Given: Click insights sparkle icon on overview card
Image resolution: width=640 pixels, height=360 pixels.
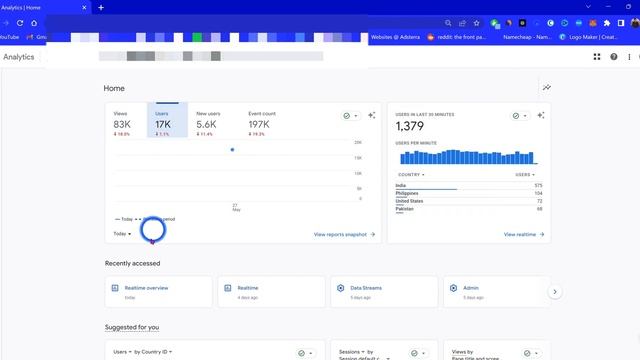Looking at the screenshot, I should coord(372,116).
